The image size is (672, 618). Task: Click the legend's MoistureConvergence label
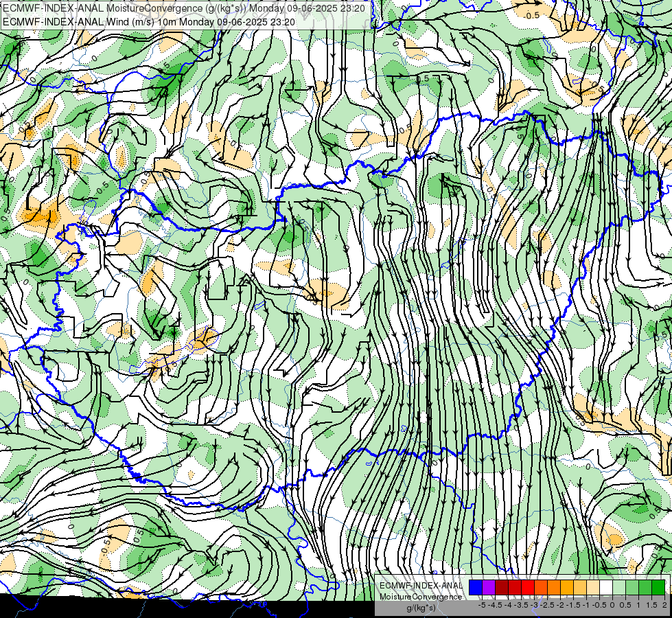pos(421,597)
